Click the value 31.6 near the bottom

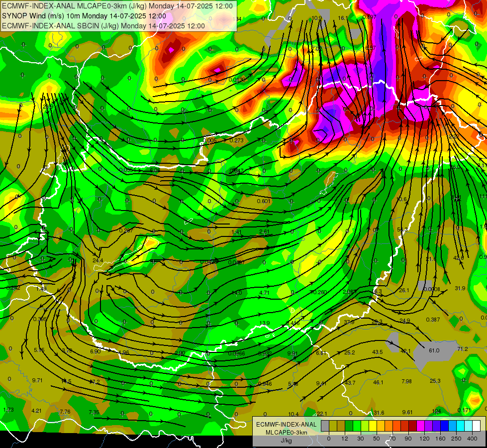point(379,413)
